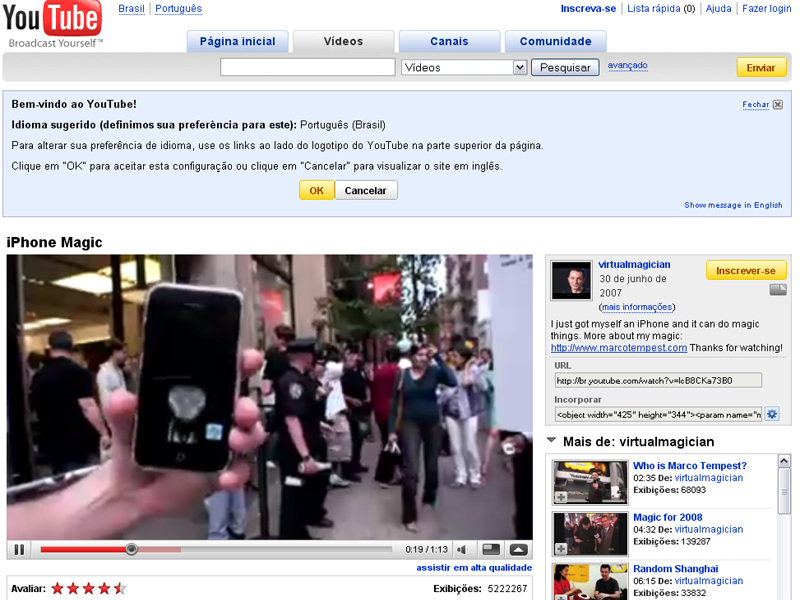The image size is (800, 600).
Task: Click Cancelar in the welcome box
Action: click(366, 190)
